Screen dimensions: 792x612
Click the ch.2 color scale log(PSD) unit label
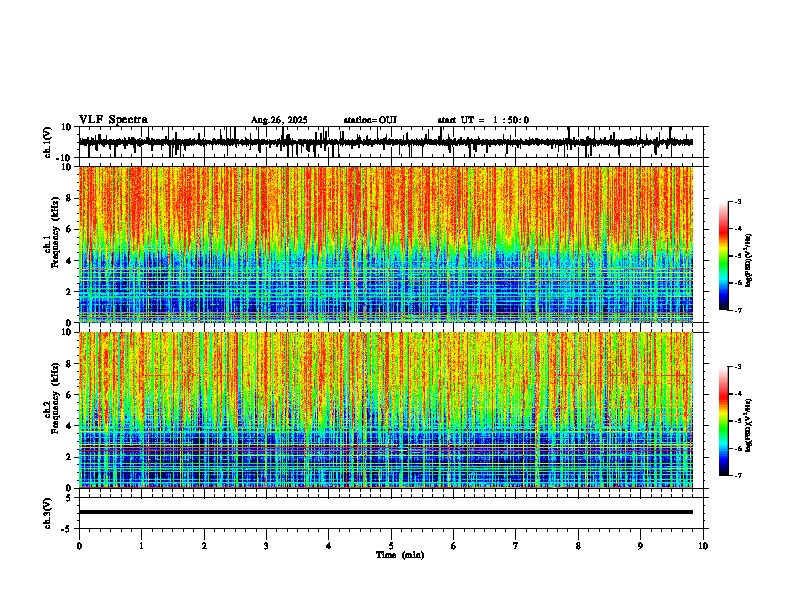coord(749,425)
